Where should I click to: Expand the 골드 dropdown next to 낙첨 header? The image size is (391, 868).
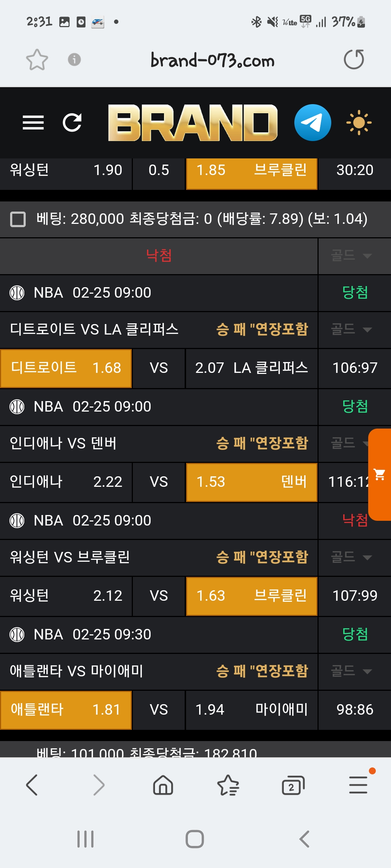(351, 256)
